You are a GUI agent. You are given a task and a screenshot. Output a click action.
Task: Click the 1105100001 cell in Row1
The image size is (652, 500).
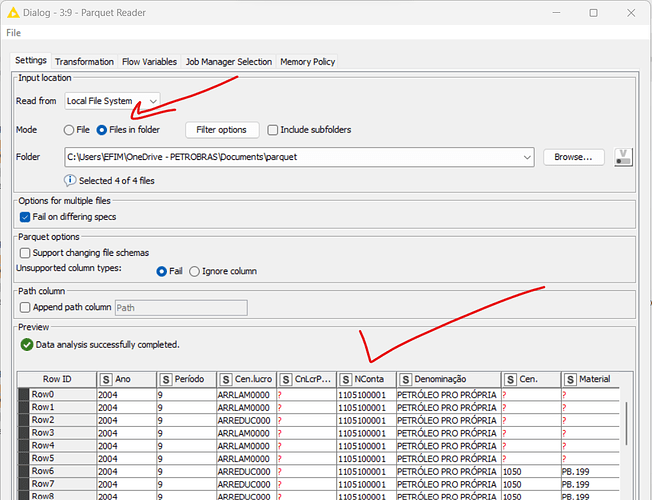[366, 408]
